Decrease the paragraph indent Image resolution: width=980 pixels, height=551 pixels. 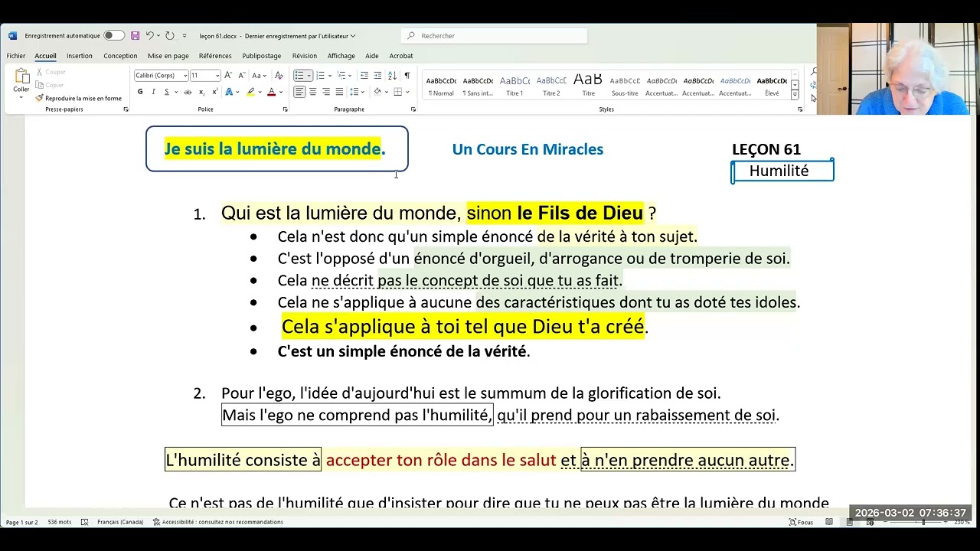[364, 75]
